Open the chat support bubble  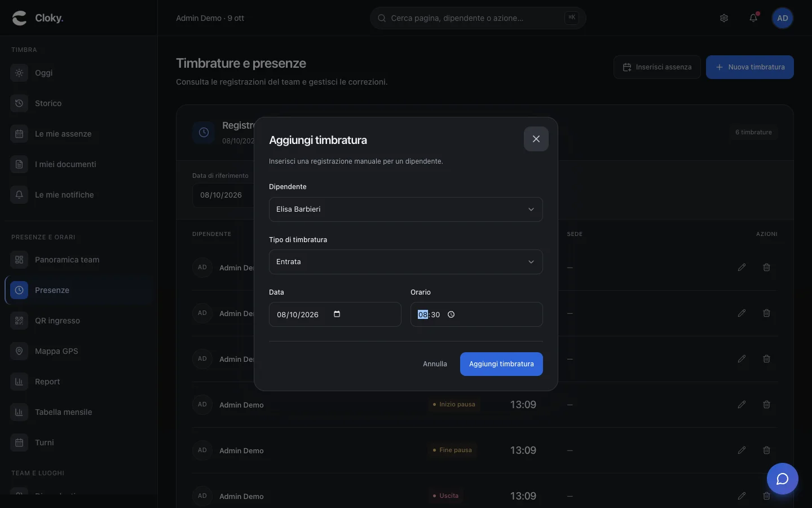pyautogui.click(x=783, y=479)
